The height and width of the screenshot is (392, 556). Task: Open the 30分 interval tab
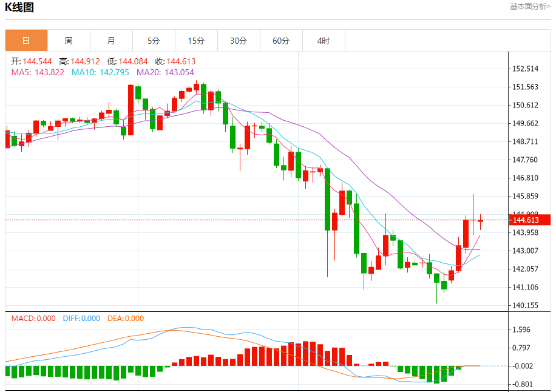(239, 41)
